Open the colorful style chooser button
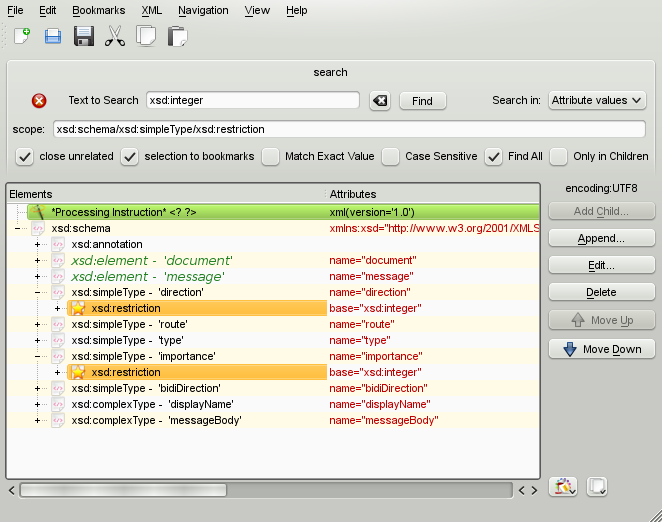Image resolution: width=662 pixels, height=522 pixels. coord(565,487)
